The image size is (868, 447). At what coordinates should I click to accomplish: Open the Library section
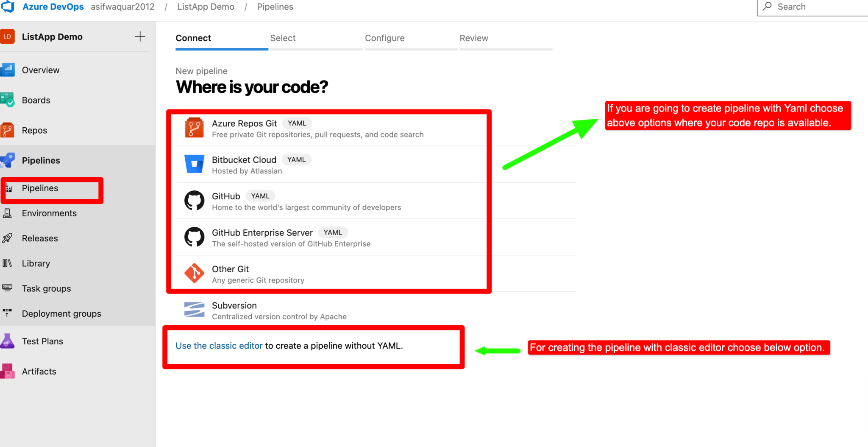click(x=36, y=263)
